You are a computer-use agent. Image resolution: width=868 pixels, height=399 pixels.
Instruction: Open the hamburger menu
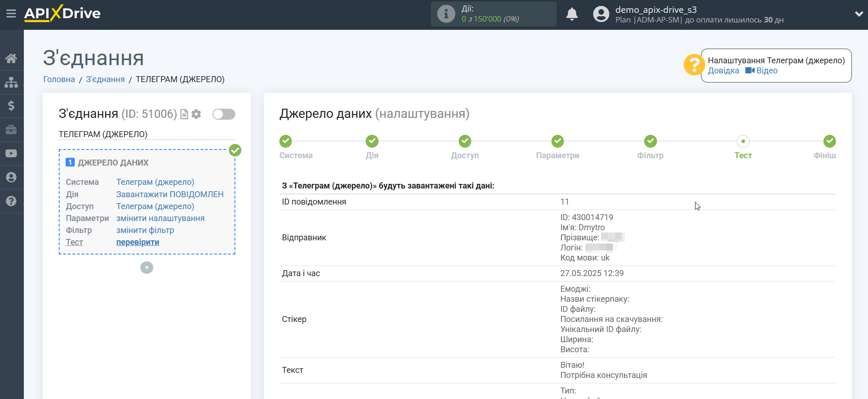pyautogui.click(x=11, y=14)
